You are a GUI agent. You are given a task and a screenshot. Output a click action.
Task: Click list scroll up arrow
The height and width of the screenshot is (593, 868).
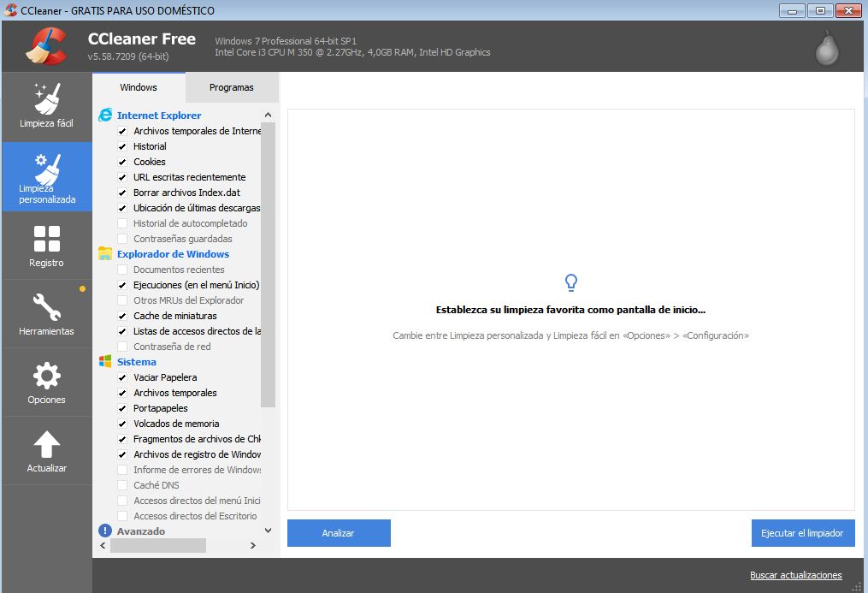point(268,115)
